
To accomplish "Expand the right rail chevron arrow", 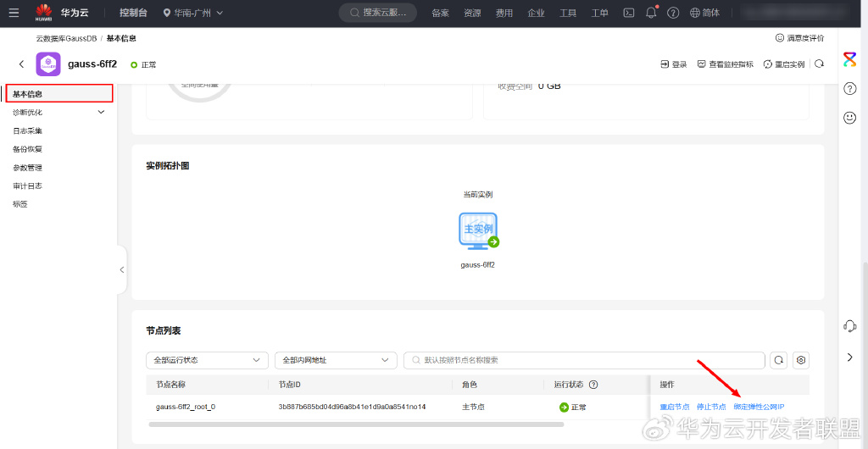I will [849, 358].
